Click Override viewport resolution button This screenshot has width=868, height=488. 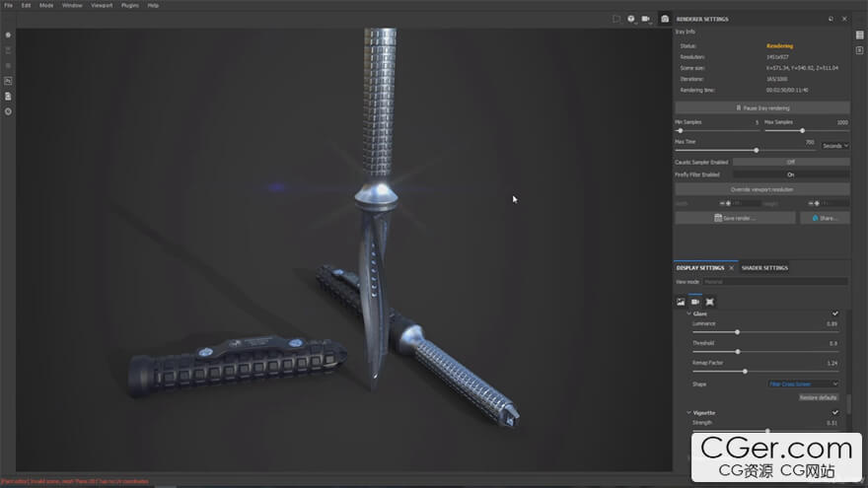(762, 189)
